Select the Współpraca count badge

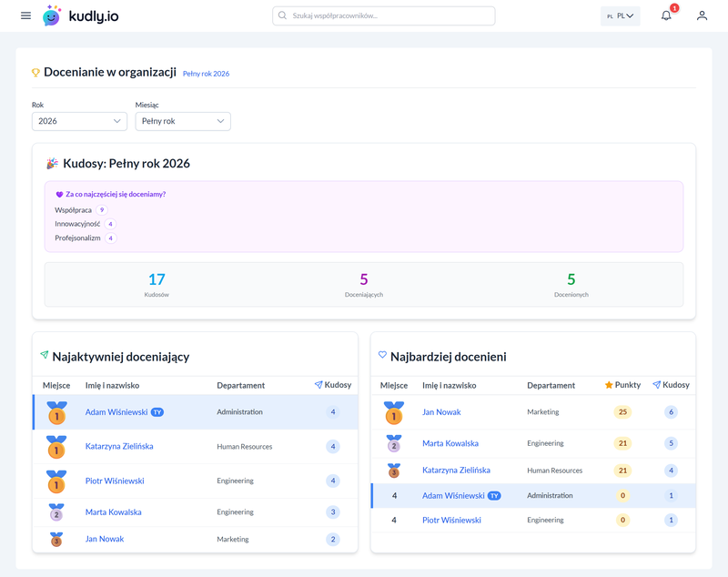pos(102,210)
